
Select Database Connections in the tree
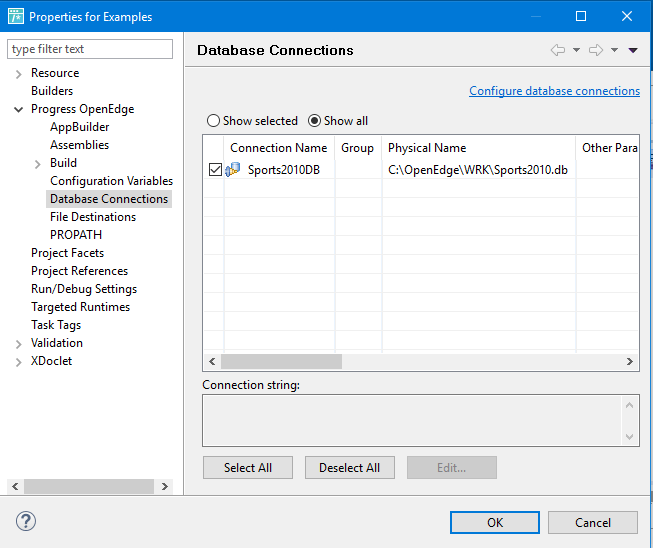[x=109, y=199]
